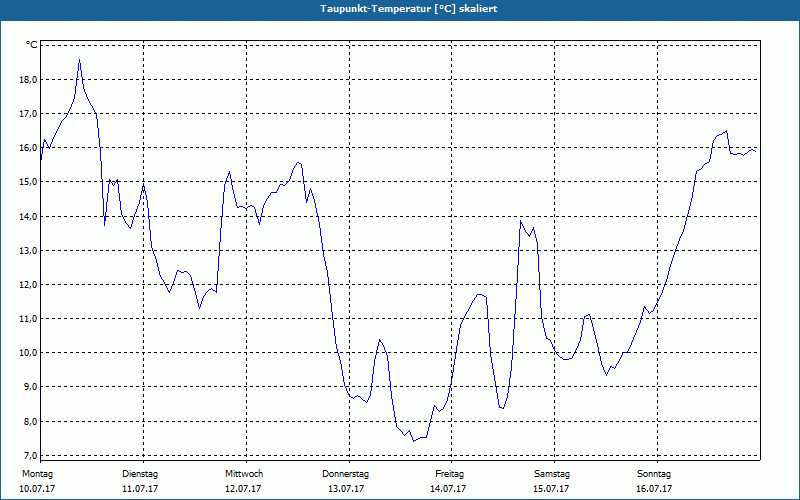Image resolution: width=800 pixels, height=500 pixels.
Task: Click the date 10.07.17
Action: [37, 489]
